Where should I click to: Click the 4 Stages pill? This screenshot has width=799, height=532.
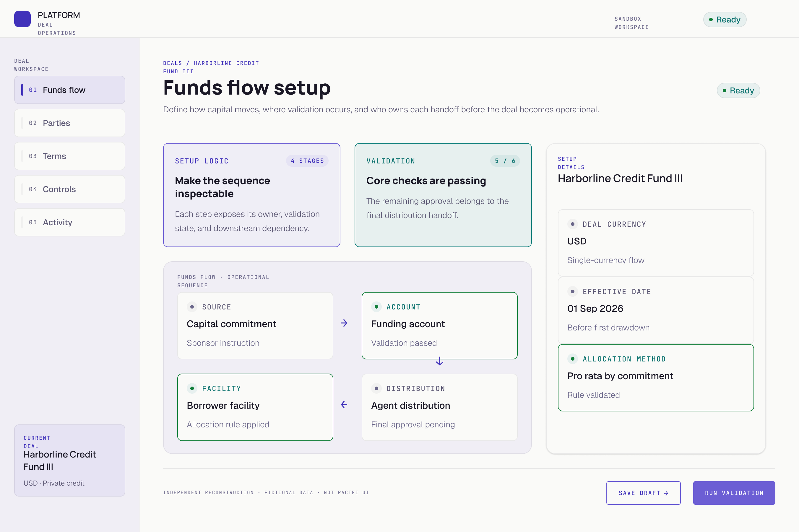tap(307, 161)
